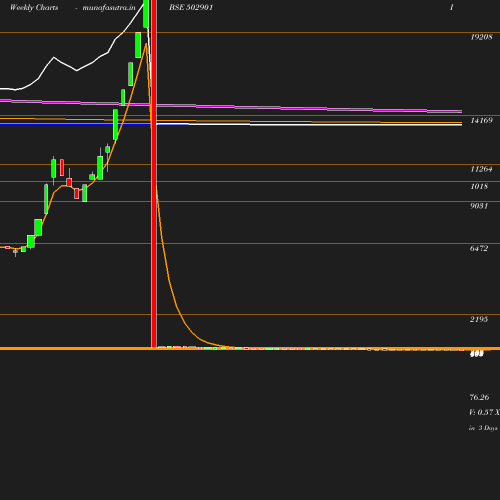Image resolution: width=500 pixels, height=500 pixels.
Task: Click the 76.26 value text
Action: (479, 397)
